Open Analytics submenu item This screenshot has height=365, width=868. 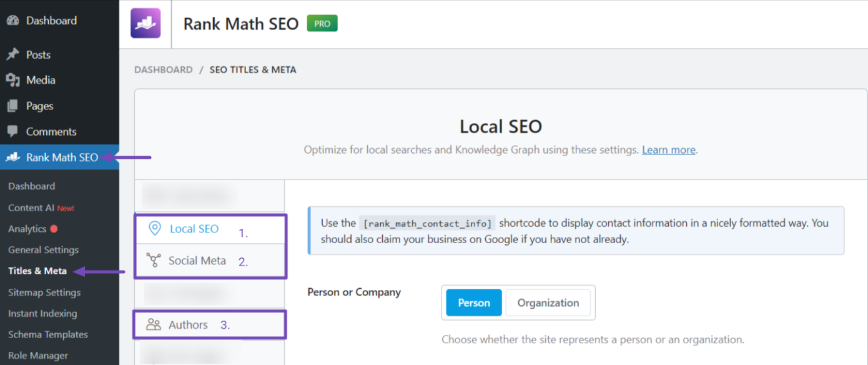tap(27, 229)
